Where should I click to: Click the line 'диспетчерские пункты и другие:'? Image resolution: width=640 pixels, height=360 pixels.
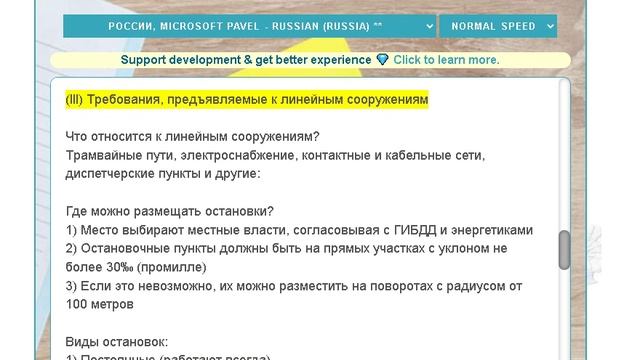(x=163, y=173)
